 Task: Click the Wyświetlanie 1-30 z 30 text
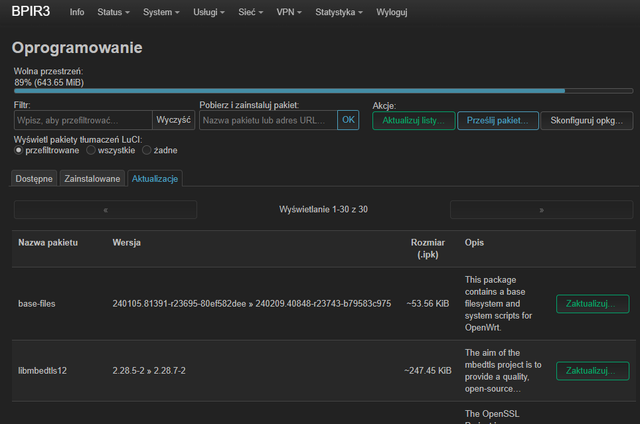coord(323,209)
